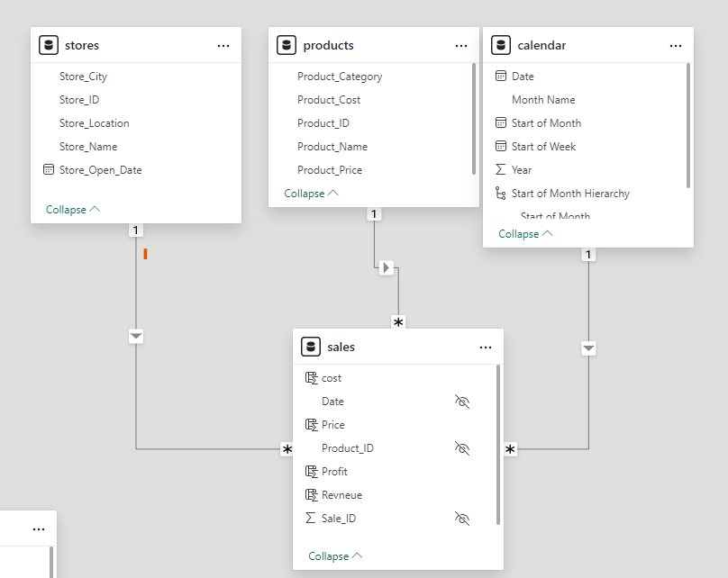Image resolution: width=728 pixels, height=578 pixels.
Task: Select the Revneue measure in sales
Action: pos(341,495)
